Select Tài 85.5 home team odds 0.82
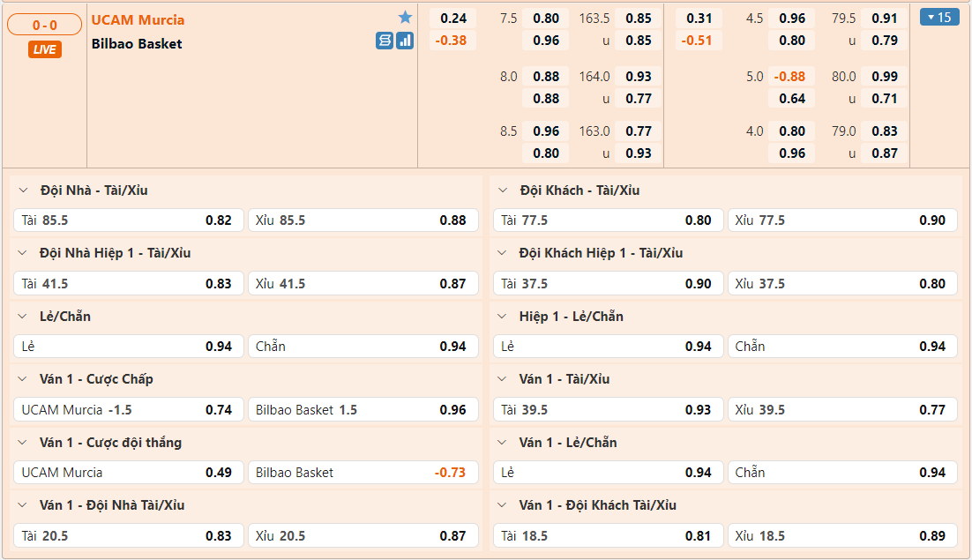The height and width of the screenshot is (560, 972). [x=129, y=220]
